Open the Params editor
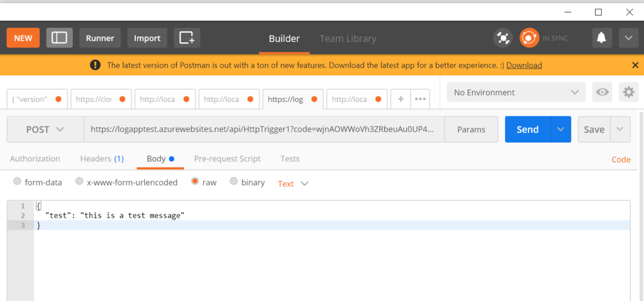Viewport: 644px width, 301px height. [471, 129]
